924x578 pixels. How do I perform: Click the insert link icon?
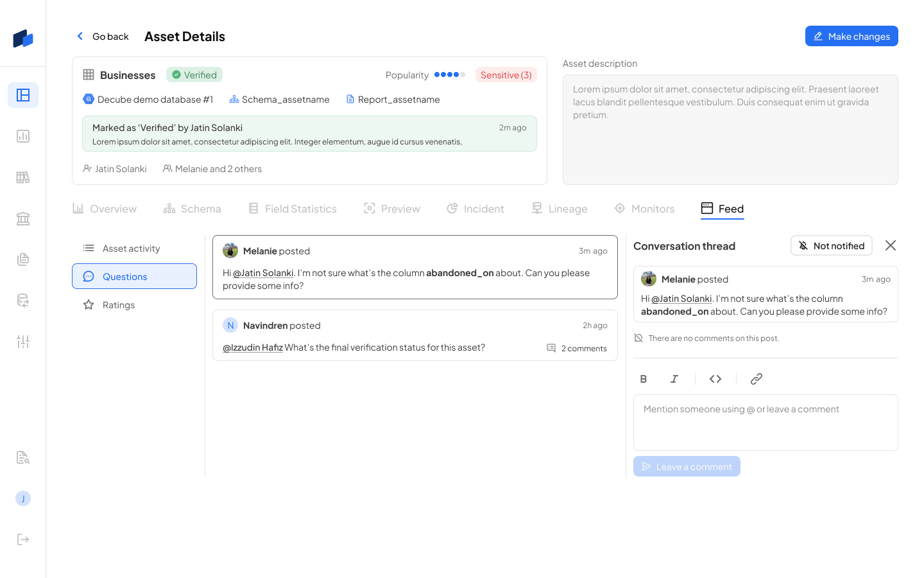click(757, 379)
